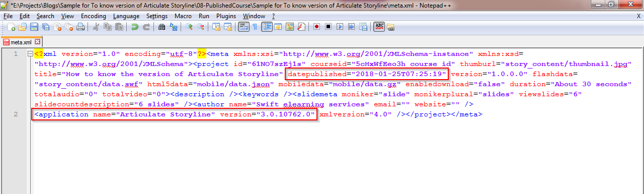Viewport: 644px width, 194px height.
Task: Click the xmlversion="4.0" attribute
Action: 356,114
